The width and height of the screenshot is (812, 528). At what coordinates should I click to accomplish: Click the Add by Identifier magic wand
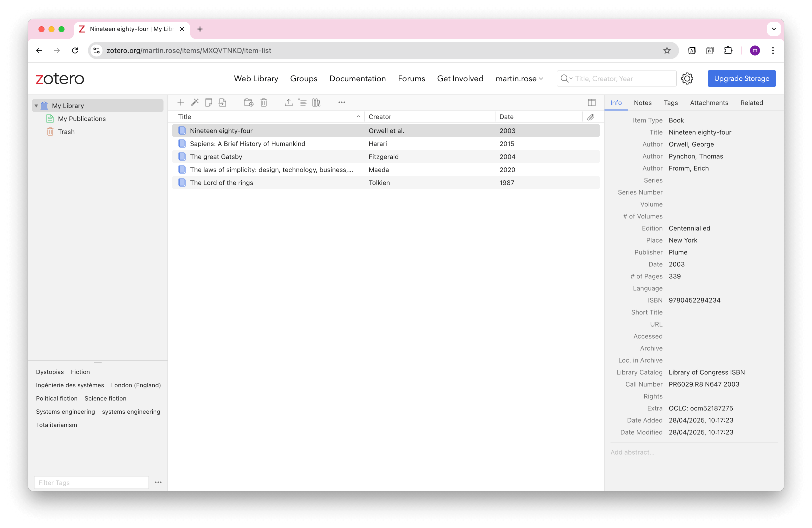(x=195, y=102)
